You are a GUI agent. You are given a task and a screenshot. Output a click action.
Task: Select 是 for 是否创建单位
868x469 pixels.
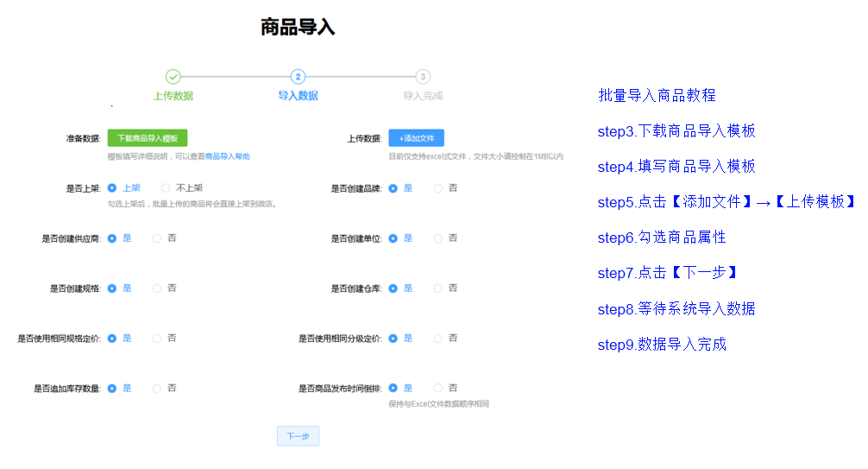pyautogui.click(x=393, y=238)
